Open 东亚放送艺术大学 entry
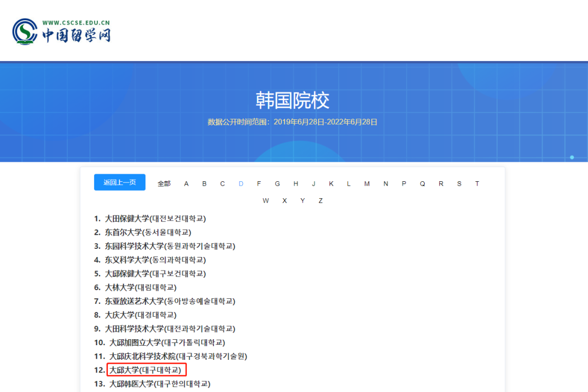This screenshot has width=588, height=392. [x=170, y=301]
